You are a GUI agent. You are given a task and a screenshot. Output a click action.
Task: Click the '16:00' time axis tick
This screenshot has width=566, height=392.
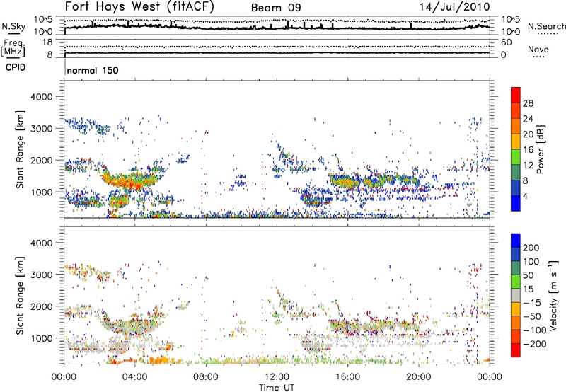(347, 377)
